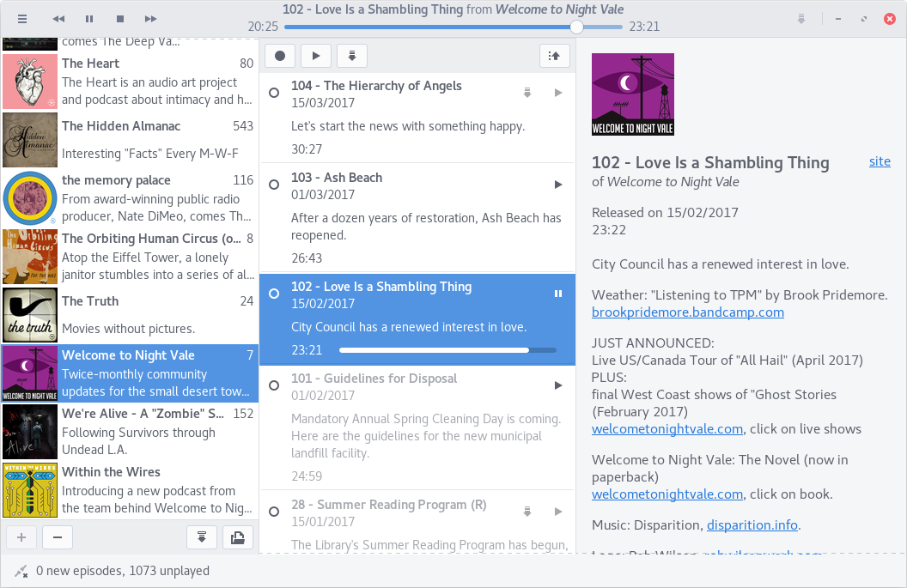Click progress bar of episode 102 in the list
Screen dimensions: 907x588
pos(447,350)
